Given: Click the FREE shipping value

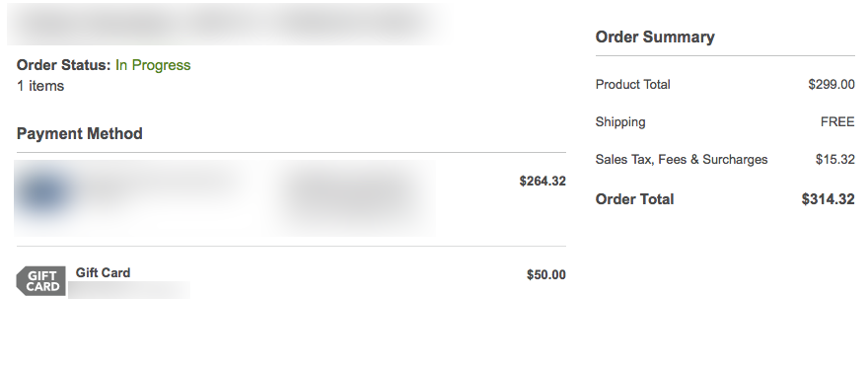Looking at the screenshot, I should click(837, 122).
